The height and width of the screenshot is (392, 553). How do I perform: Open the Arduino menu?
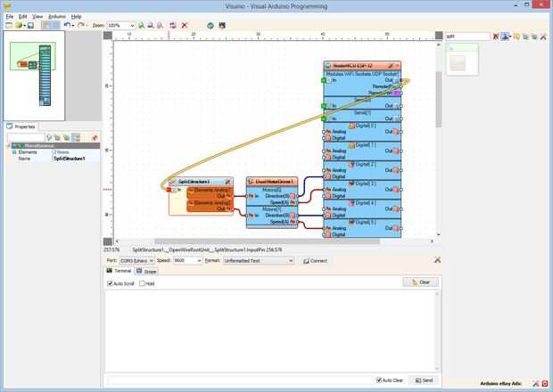pos(57,17)
